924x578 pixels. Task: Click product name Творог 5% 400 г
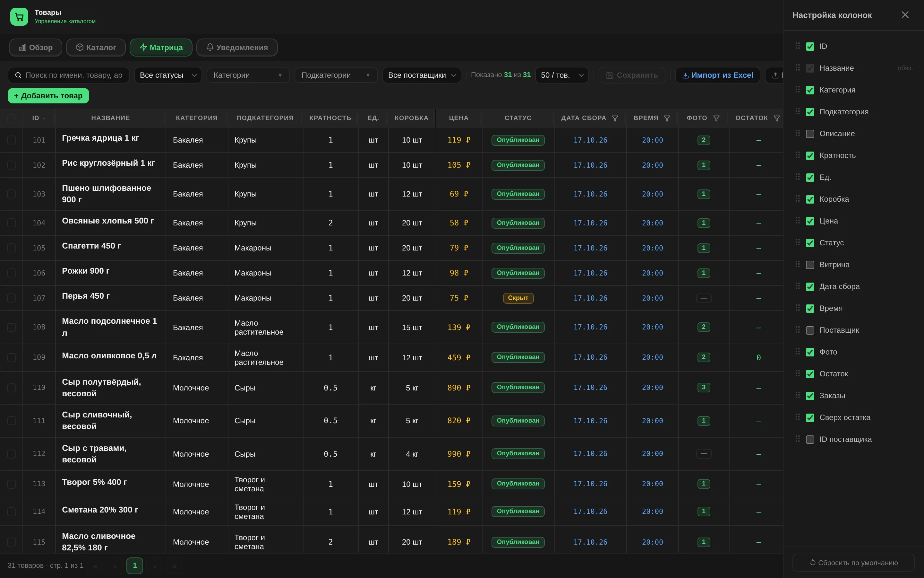tap(94, 482)
